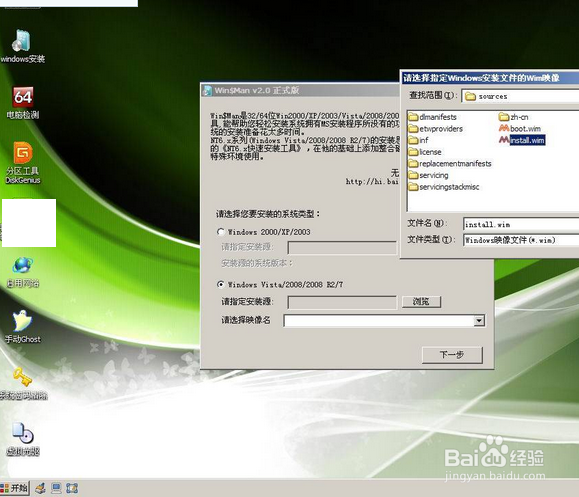The width and height of the screenshot is (579, 497).
Task: Open the key-shaped password removal icon
Action: point(23,384)
